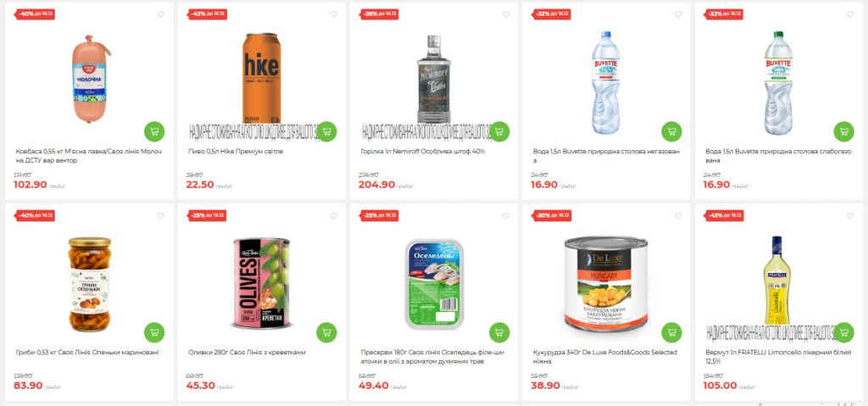Favorite the Nemiroff vodka with heart icon
The image size is (868, 406).
click(505, 14)
